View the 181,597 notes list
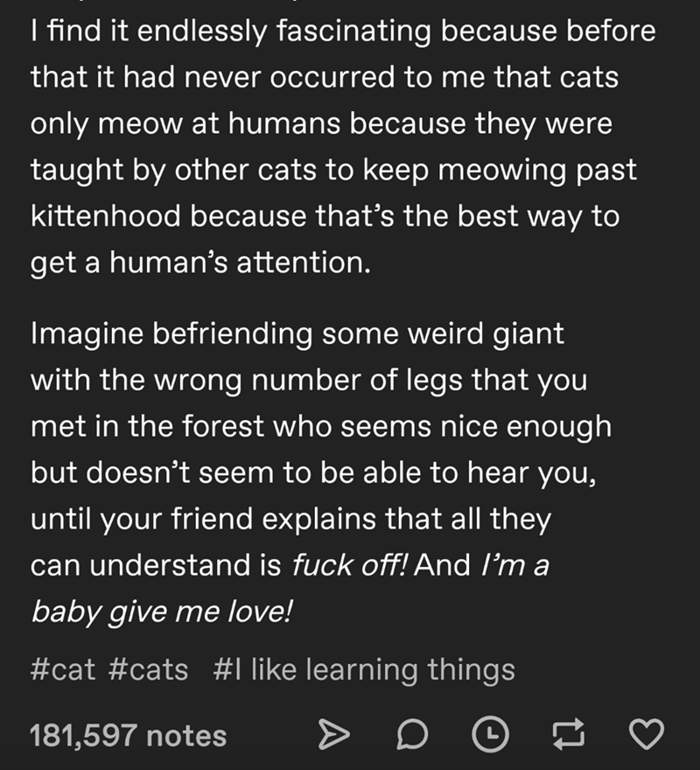The height and width of the screenshot is (770, 700). (x=129, y=736)
